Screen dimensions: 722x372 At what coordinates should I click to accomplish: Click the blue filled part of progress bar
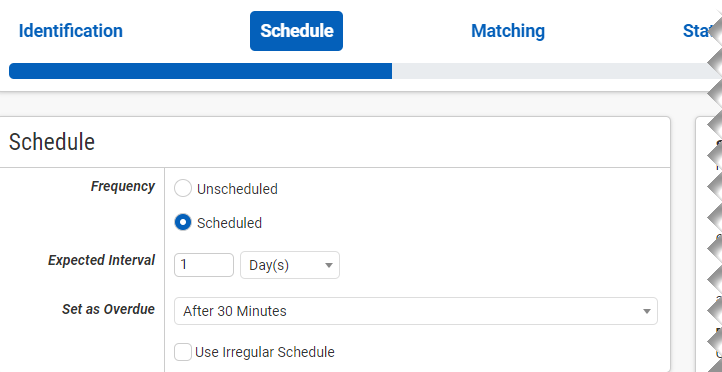201,71
